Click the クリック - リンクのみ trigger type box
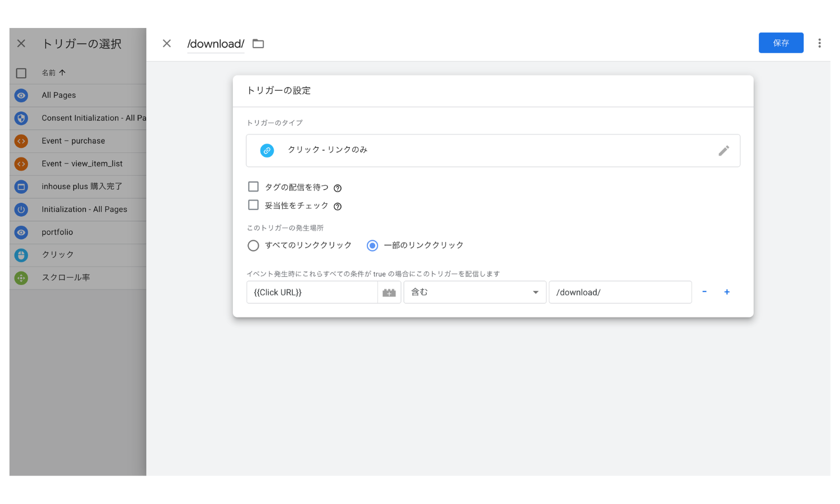The height and width of the screenshot is (504, 840). tap(493, 151)
